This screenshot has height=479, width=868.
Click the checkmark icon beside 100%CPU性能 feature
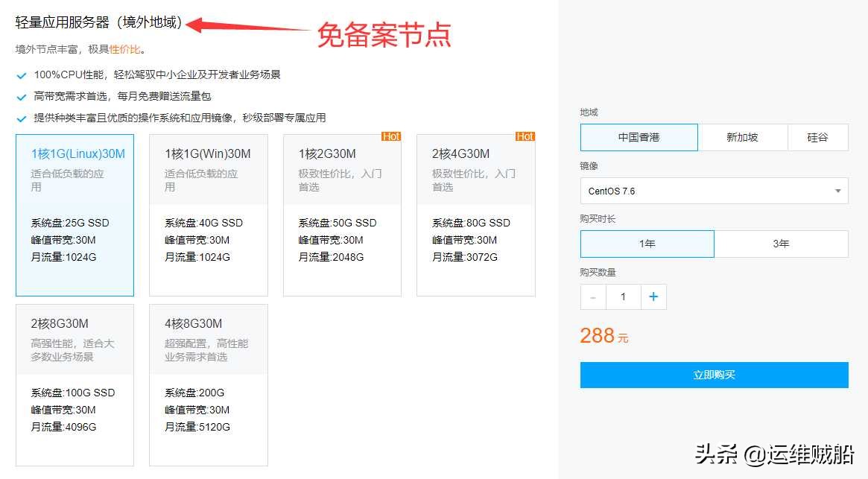pyautogui.click(x=20, y=75)
